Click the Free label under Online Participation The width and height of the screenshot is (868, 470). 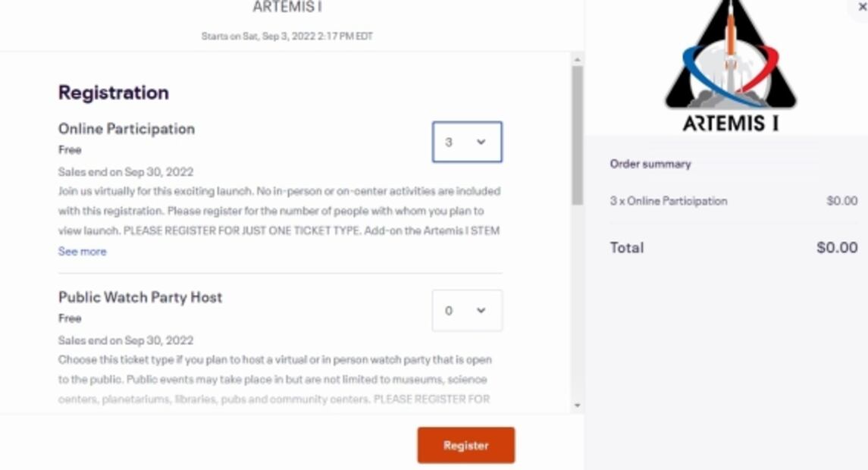point(70,150)
